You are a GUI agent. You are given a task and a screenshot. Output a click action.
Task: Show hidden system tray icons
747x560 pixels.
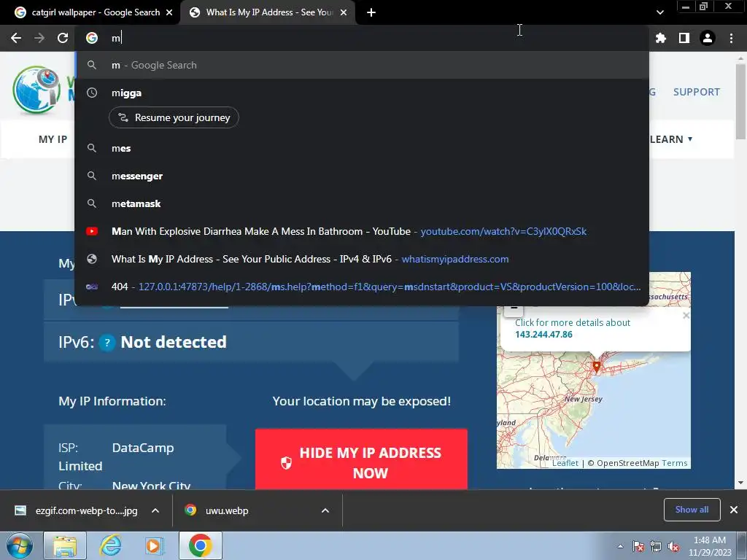tap(620, 547)
